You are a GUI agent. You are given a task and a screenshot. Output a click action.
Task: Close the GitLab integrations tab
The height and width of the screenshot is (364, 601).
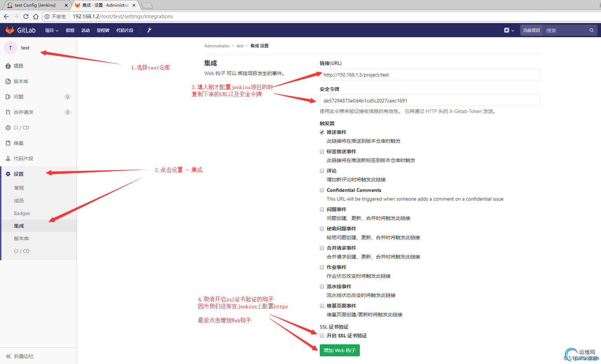click(134, 5)
